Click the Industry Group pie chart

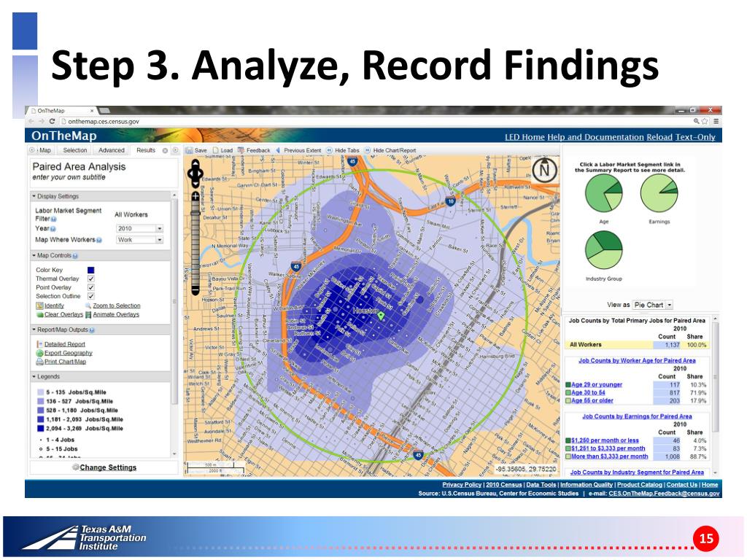pos(603,250)
